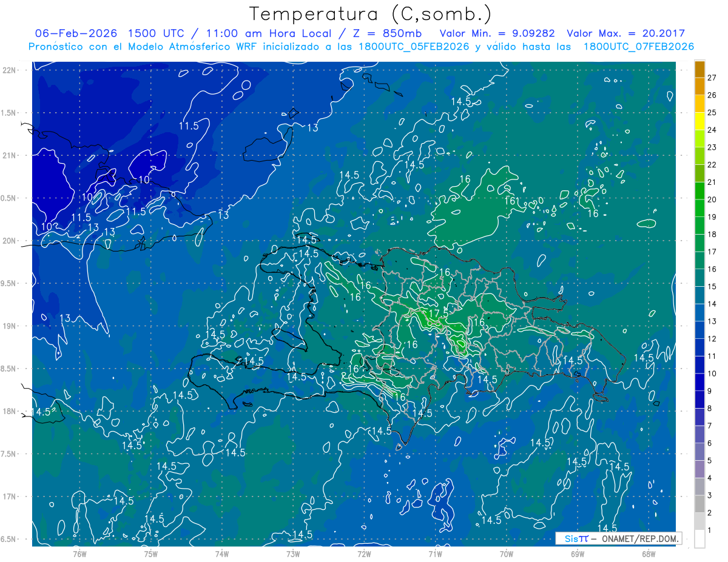Click the "Valor Min. = 9.09282" readout
Viewport: 728px width, 562px height.
[498, 33]
